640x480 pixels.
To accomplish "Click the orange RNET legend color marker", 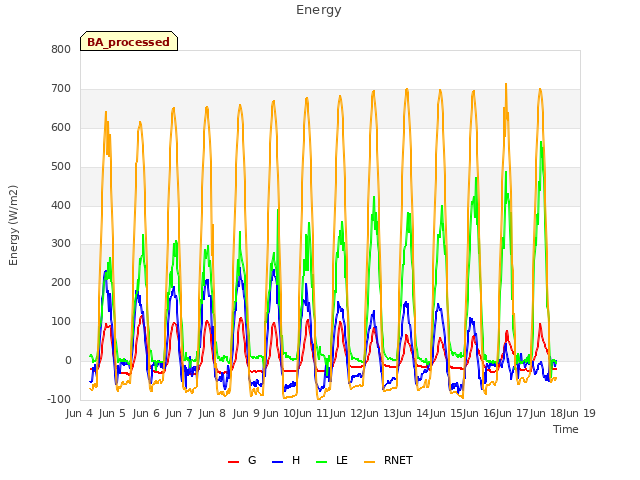I will (x=369, y=462).
